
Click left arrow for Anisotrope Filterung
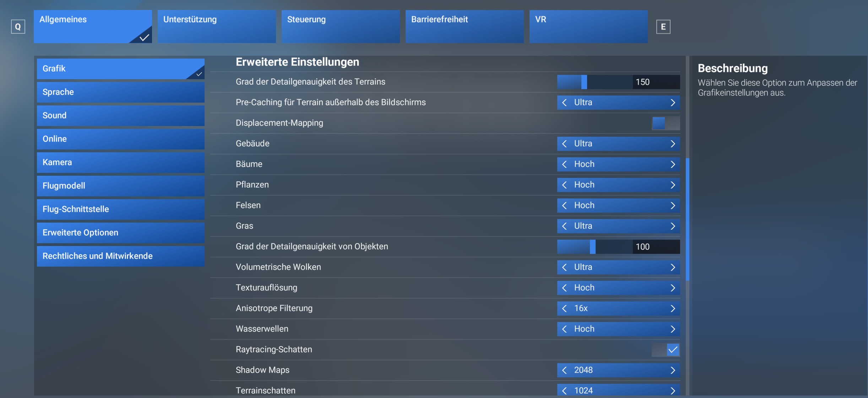(x=564, y=309)
